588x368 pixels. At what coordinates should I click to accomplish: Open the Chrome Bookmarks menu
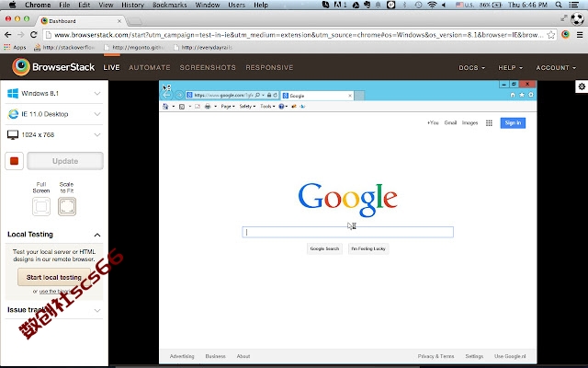[x=169, y=5]
